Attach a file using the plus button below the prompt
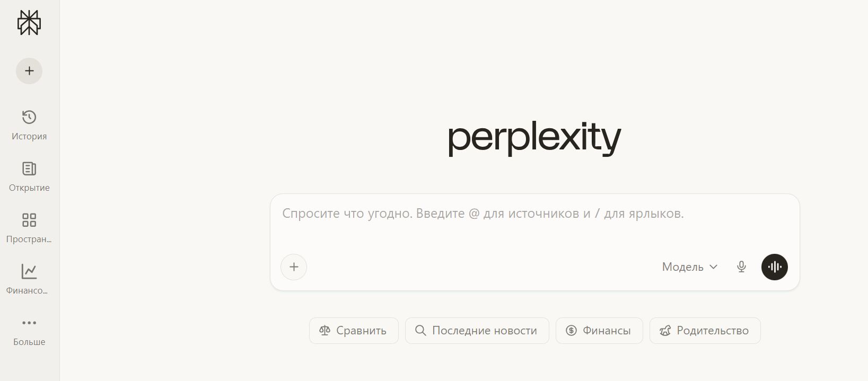Viewport: 868px width, 381px height. click(294, 267)
